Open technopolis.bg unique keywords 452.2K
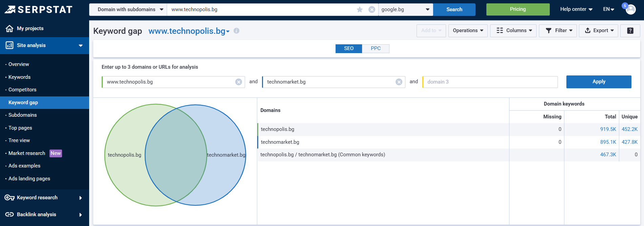The width and height of the screenshot is (644, 226). tap(629, 129)
